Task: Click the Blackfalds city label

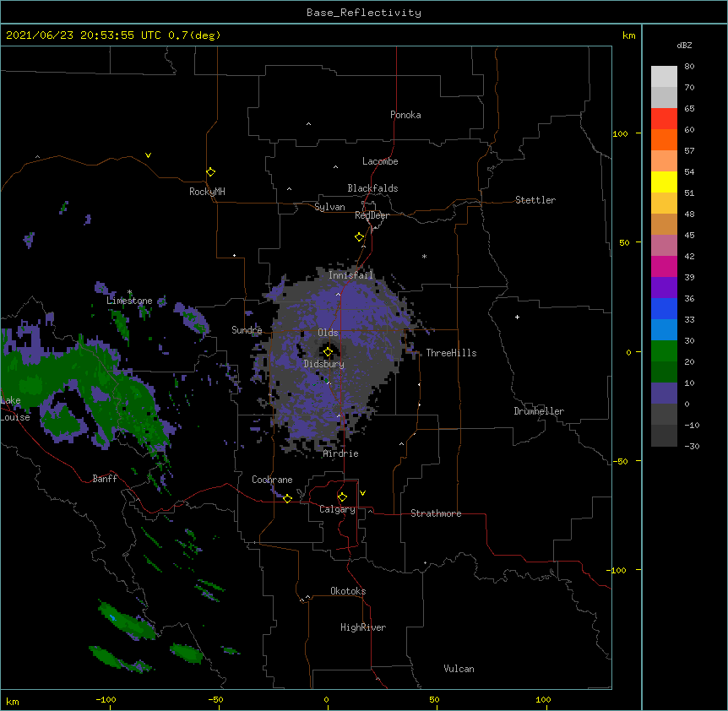Action: point(372,188)
